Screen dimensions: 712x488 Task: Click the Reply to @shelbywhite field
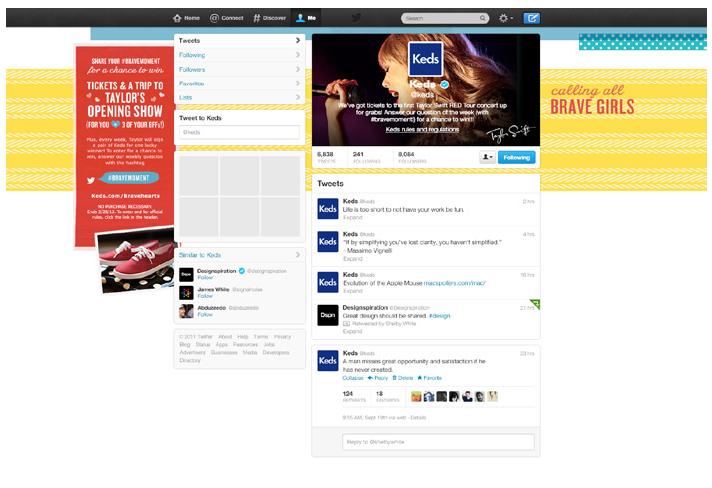click(x=438, y=442)
